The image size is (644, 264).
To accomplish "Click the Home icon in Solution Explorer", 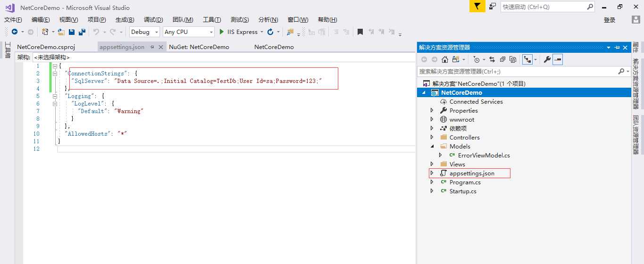I will [x=445, y=59].
